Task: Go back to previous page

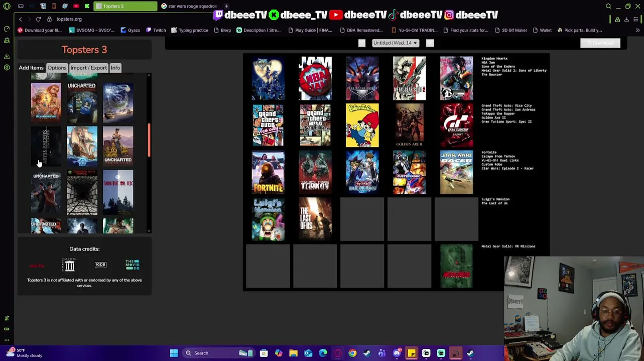Action: tap(20, 19)
